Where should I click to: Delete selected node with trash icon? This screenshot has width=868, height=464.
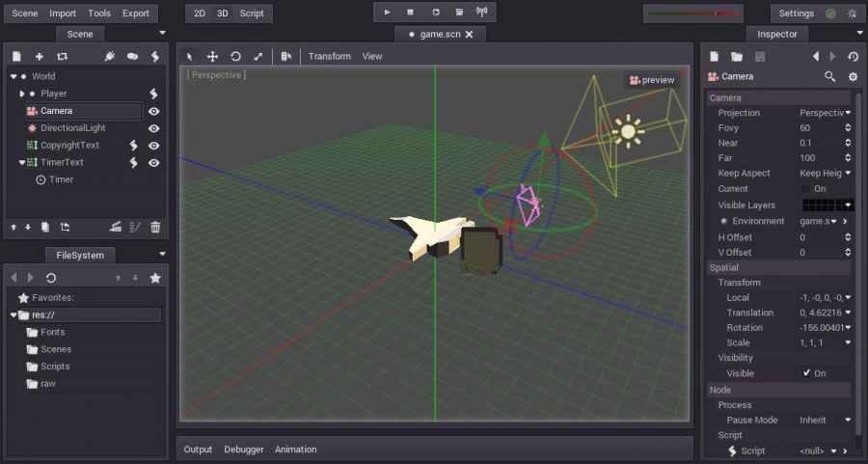[155, 227]
